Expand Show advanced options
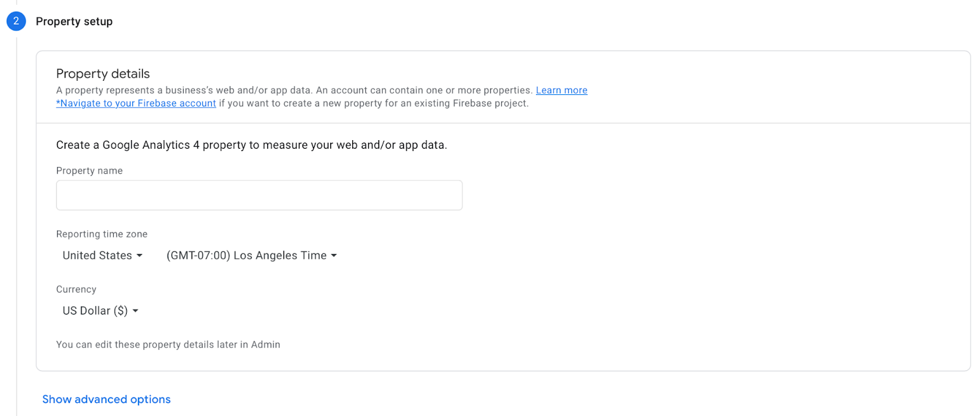 coord(107,399)
